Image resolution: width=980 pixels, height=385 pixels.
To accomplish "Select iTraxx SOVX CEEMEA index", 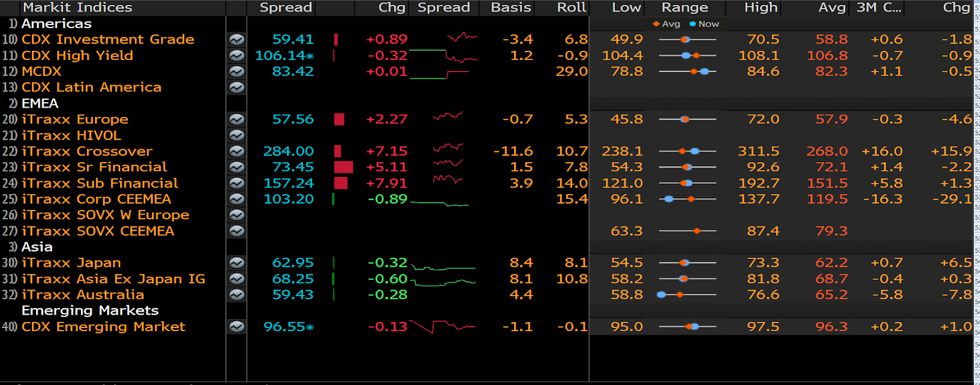I will [x=98, y=231].
